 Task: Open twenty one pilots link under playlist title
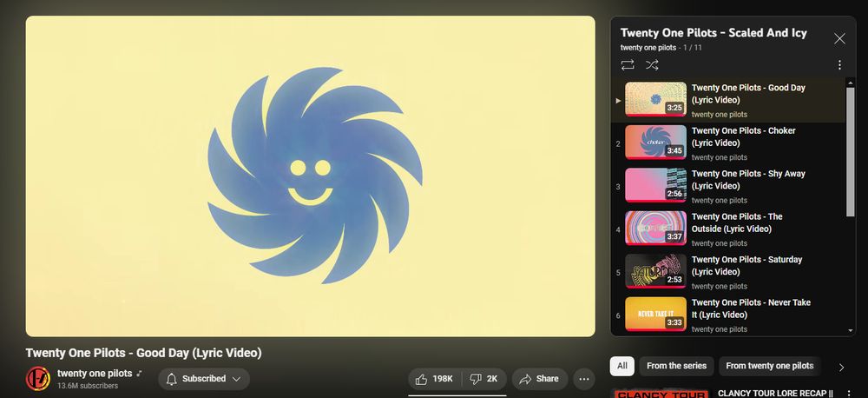pyautogui.click(x=648, y=48)
